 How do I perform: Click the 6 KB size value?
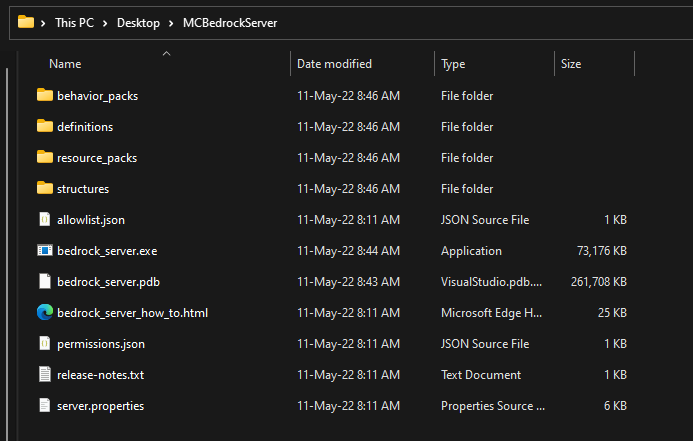point(615,406)
